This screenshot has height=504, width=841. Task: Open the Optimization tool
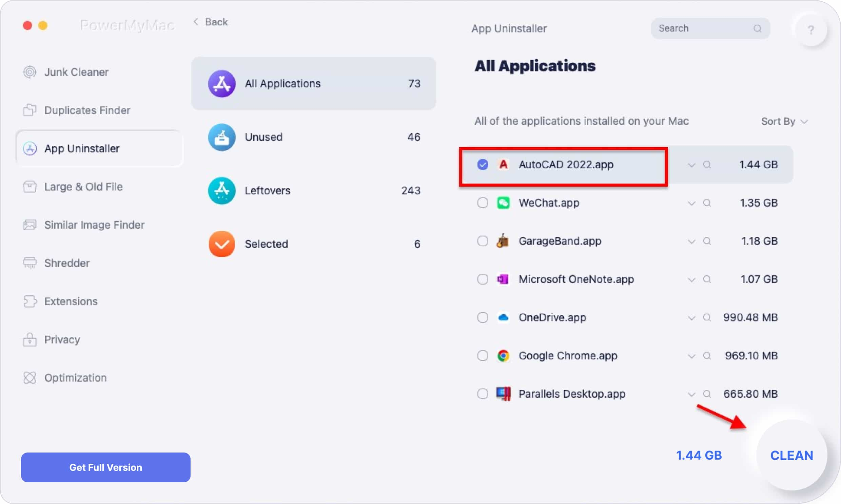pos(75,377)
